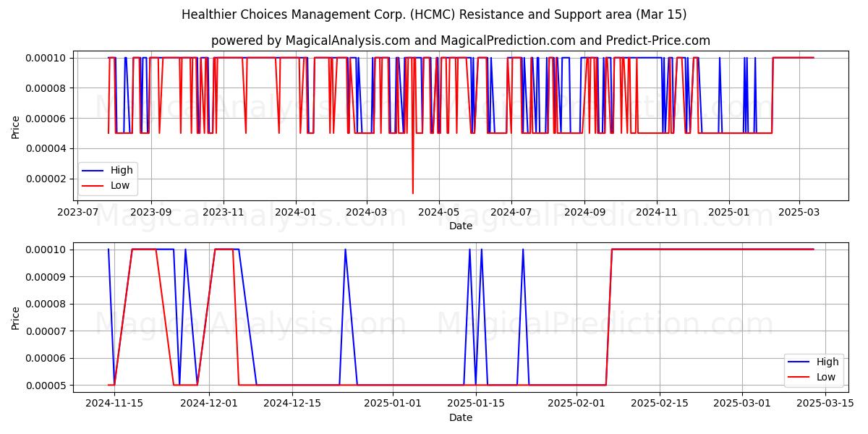
Task: Click the '0.00009' y-axis label in lower chart
Action: click(x=45, y=276)
